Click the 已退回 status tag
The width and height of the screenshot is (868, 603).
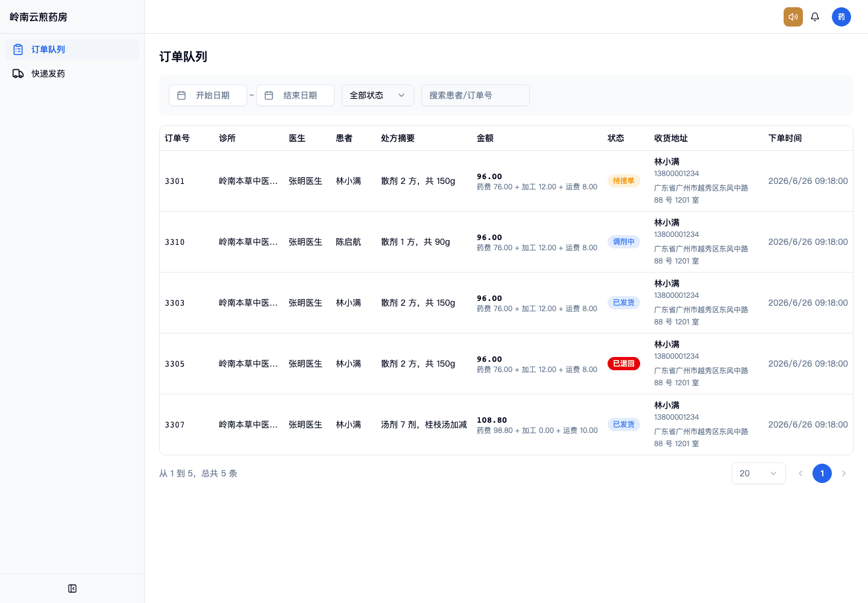click(x=624, y=364)
